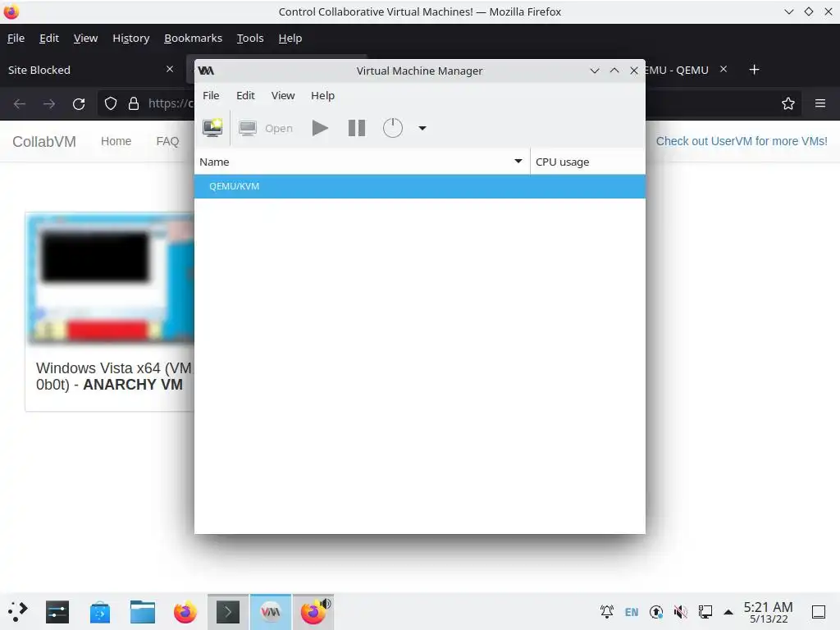Open the Windows Vista x64 VM thumbnail

(111, 279)
